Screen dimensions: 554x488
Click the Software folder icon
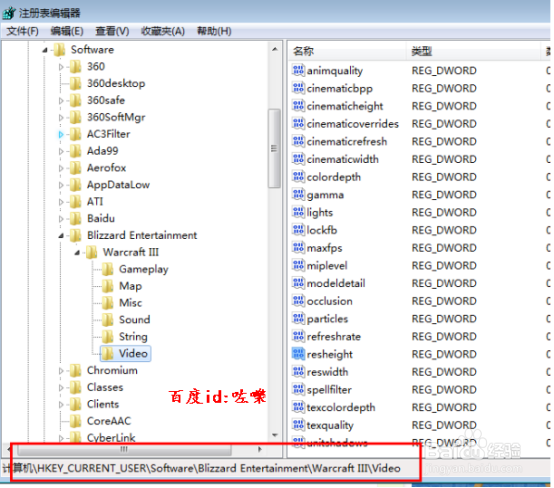(x=59, y=49)
